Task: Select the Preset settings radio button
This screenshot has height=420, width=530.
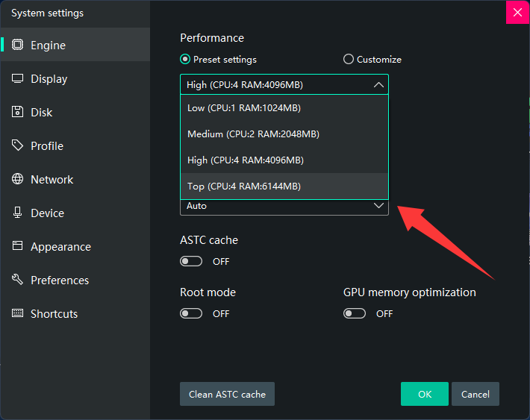Action: (185, 60)
